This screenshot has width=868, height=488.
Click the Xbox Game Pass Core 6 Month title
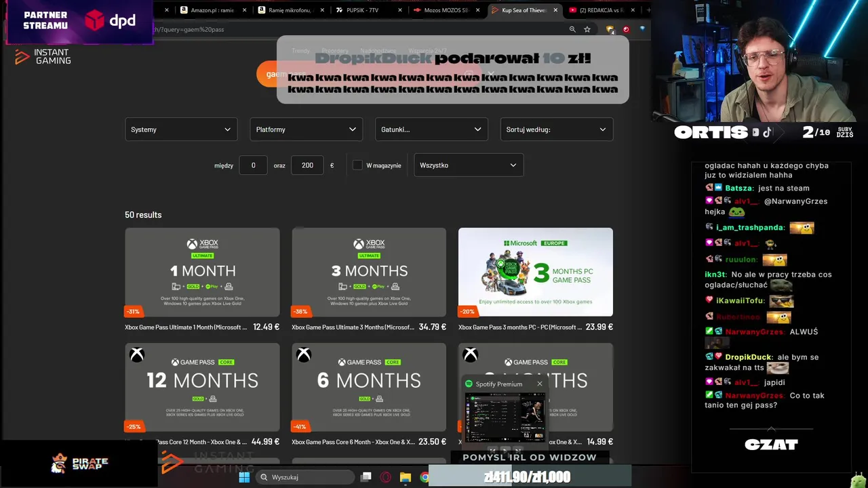coord(353,441)
